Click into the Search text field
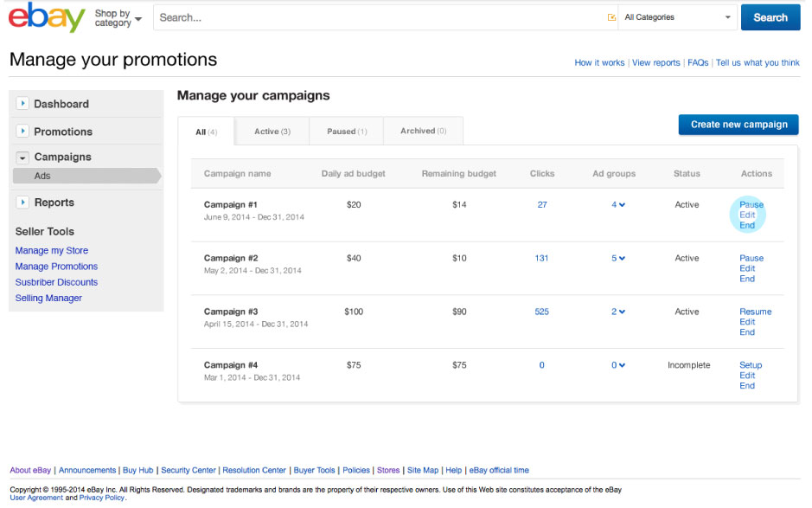 380,17
